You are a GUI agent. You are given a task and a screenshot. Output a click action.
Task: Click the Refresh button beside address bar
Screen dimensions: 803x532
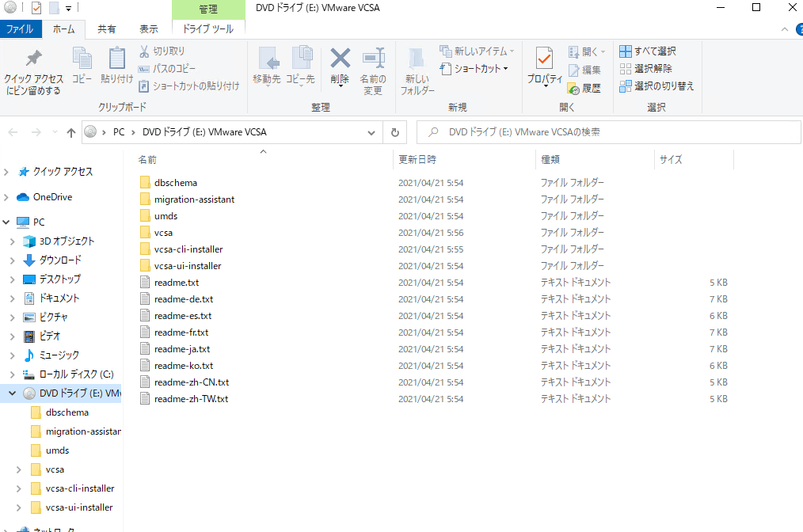point(395,133)
